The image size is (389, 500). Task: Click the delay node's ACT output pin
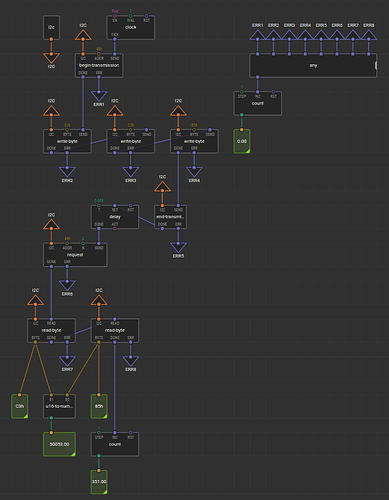115,229
